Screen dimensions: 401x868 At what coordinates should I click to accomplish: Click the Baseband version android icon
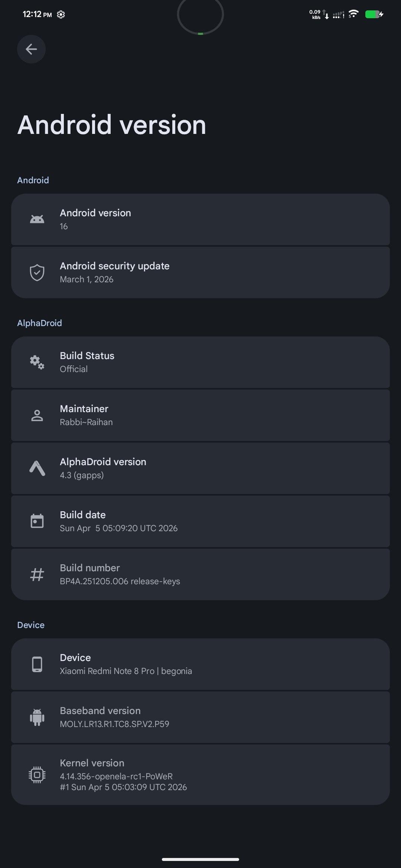tap(37, 717)
